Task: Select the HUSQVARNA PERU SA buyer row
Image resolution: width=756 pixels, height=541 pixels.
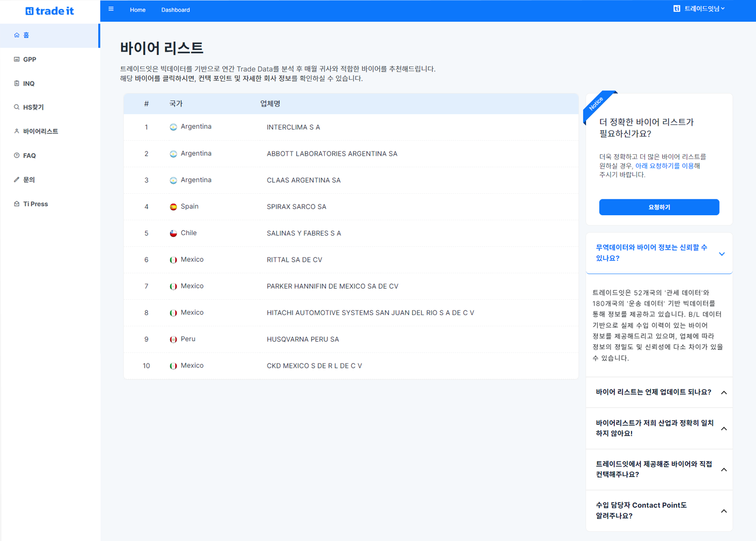Action: point(303,340)
